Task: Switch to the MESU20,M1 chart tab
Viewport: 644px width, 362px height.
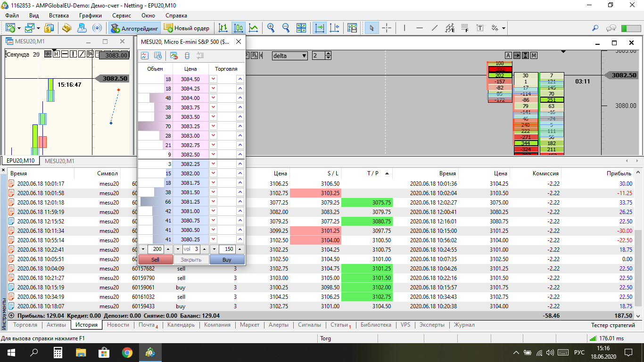Action: (59, 161)
